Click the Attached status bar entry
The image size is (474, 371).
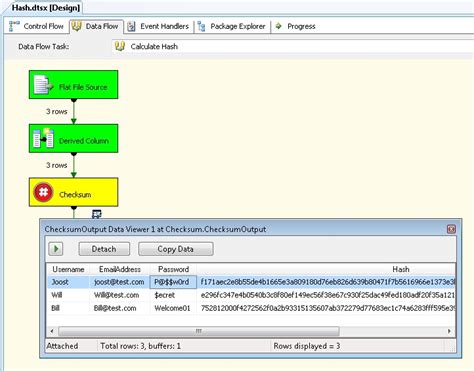62,346
